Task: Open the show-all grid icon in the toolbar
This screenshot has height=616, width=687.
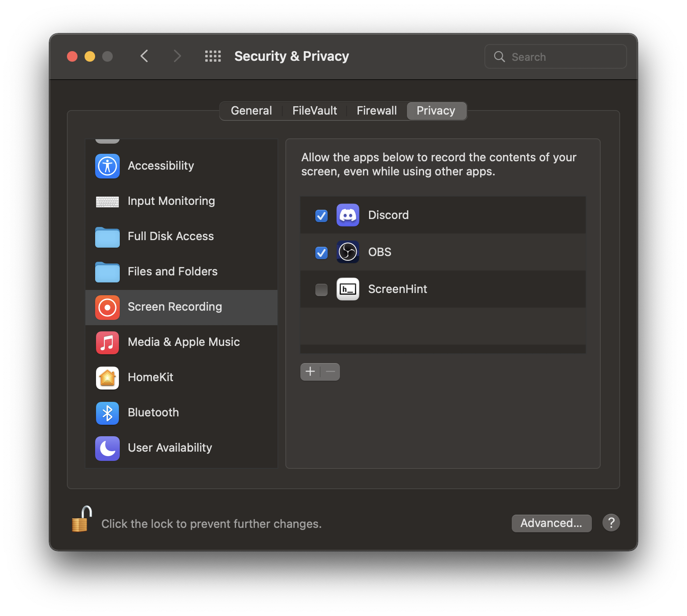Action: click(213, 56)
